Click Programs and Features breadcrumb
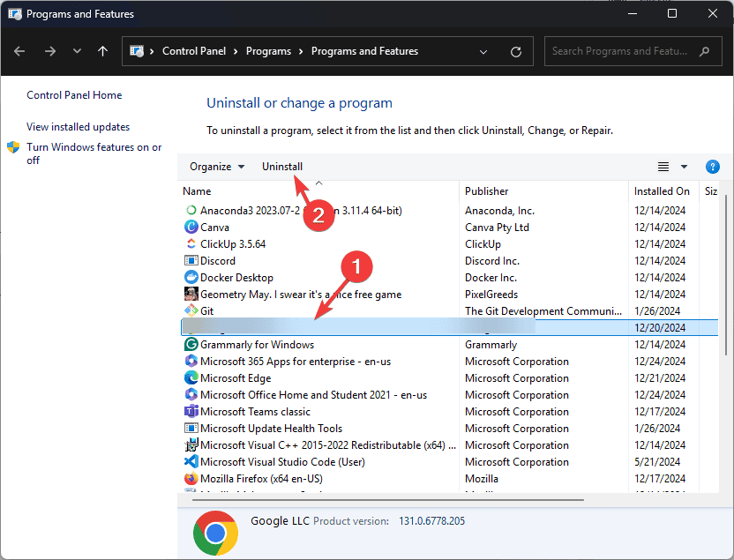Viewport: 734px width, 560px height. (364, 51)
